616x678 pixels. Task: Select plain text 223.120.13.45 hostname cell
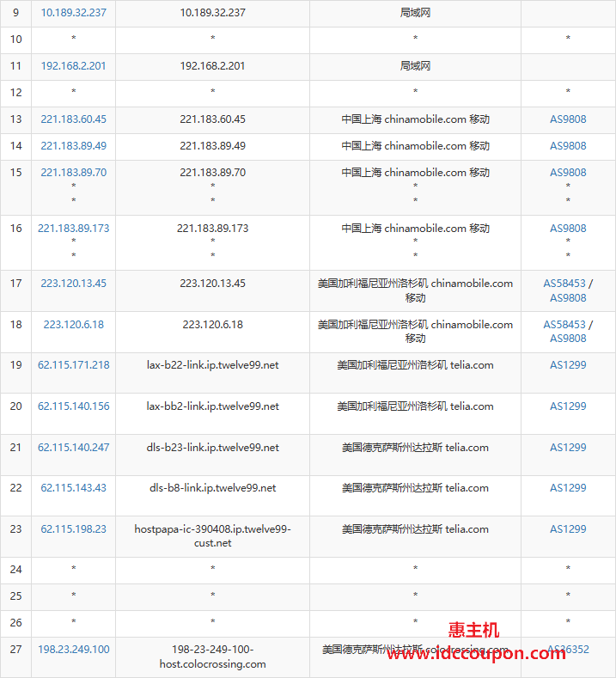[213, 284]
